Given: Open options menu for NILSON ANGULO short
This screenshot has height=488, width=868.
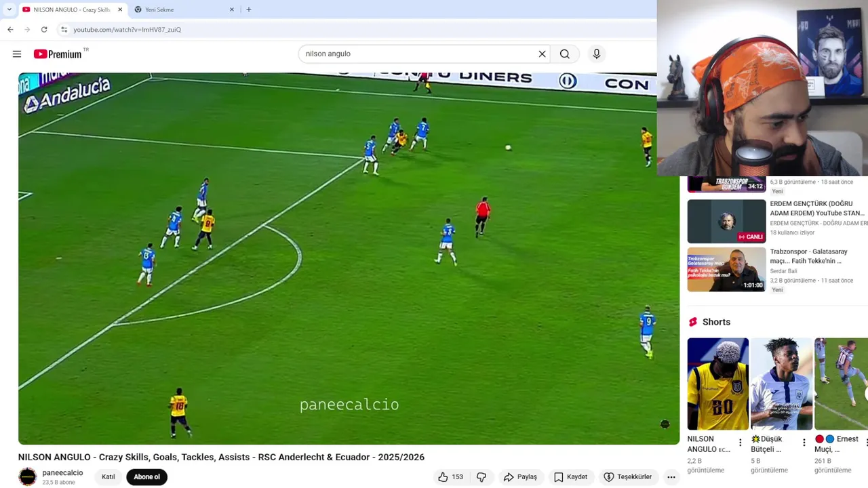Looking at the screenshot, I should click(740, 443).
